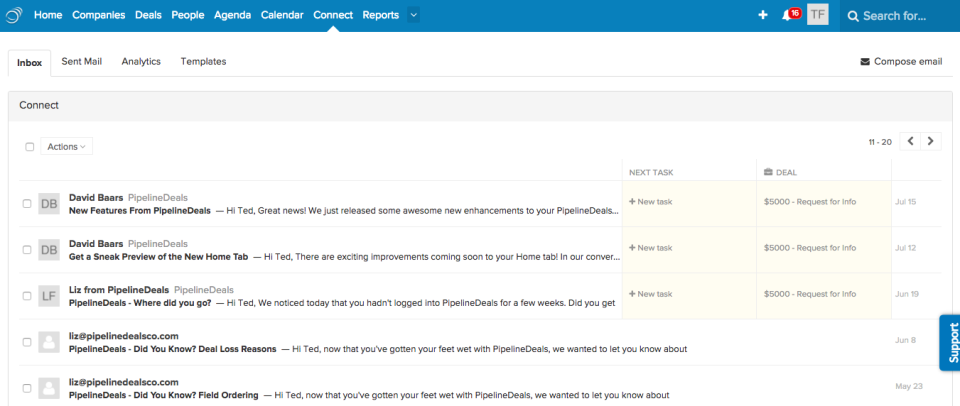960x406 pixels.
Task: Click the Compose email envelope icon
Action: (864, 62)
